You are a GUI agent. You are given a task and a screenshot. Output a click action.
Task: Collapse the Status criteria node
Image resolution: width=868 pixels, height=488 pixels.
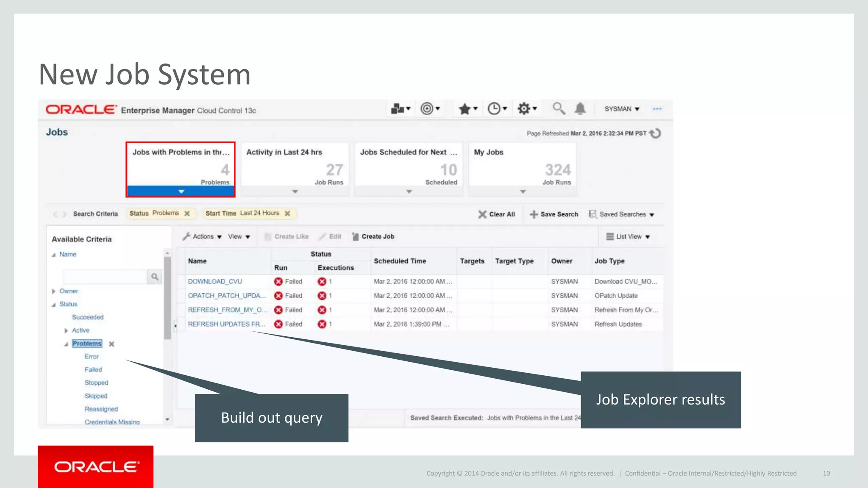click(54, 305)
